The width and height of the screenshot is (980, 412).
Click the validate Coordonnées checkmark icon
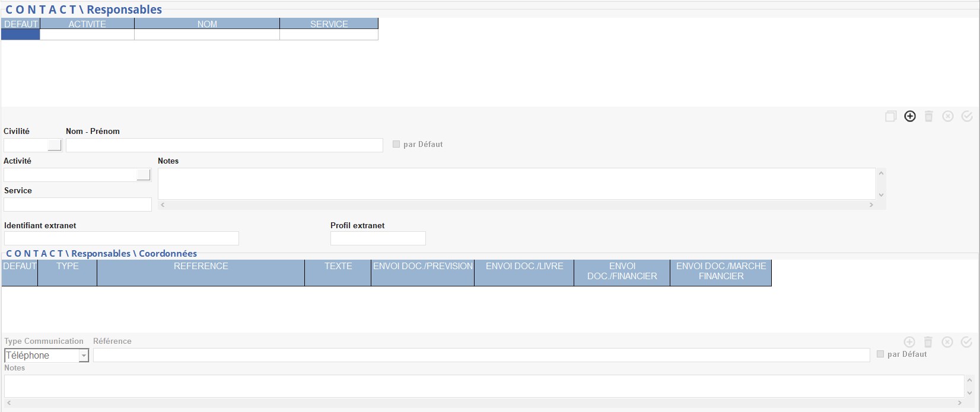click(966, 342)
